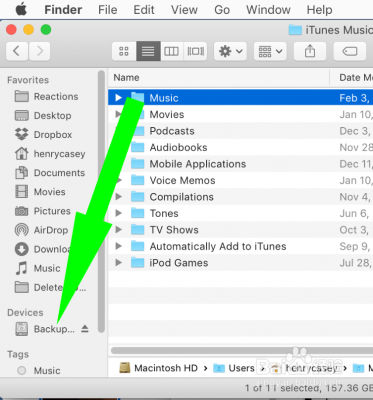The image size is (373, 400).
Task: Switch to Cover Flow view
Action: (195, 51)
